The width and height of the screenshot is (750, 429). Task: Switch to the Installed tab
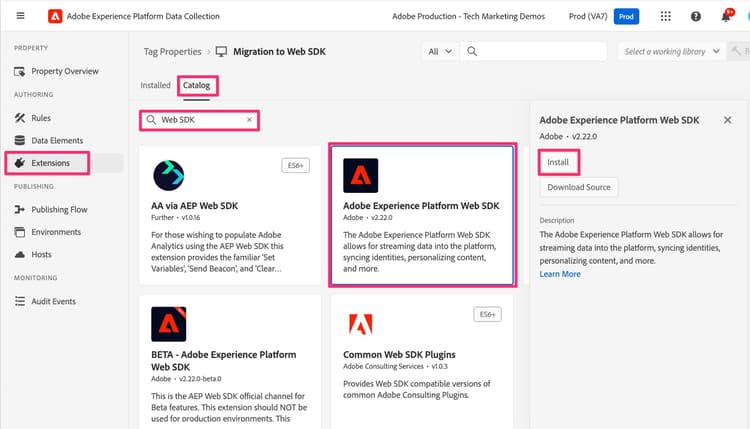(x=155, y=86)
